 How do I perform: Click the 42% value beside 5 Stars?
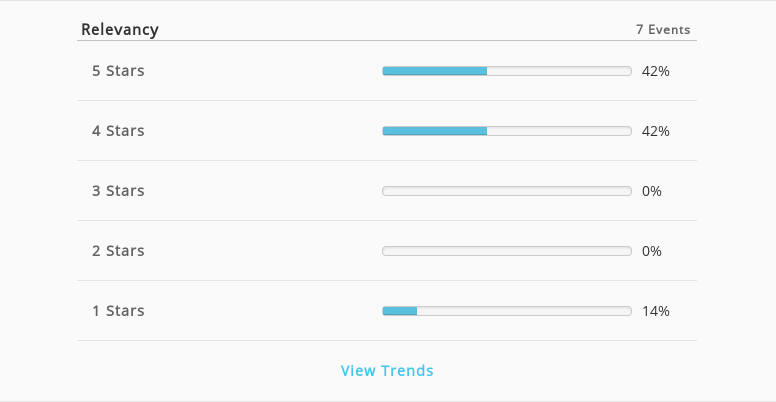coord(656,71)
